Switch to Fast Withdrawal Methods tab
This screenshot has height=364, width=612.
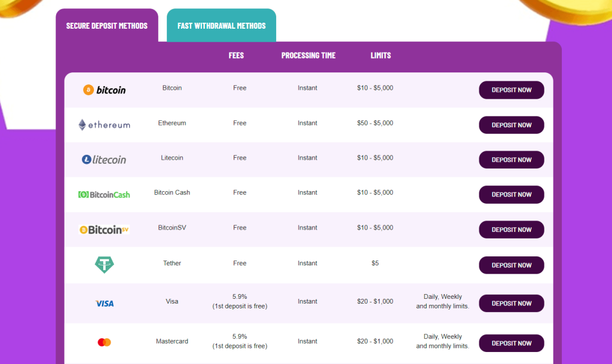coord(221,26)
